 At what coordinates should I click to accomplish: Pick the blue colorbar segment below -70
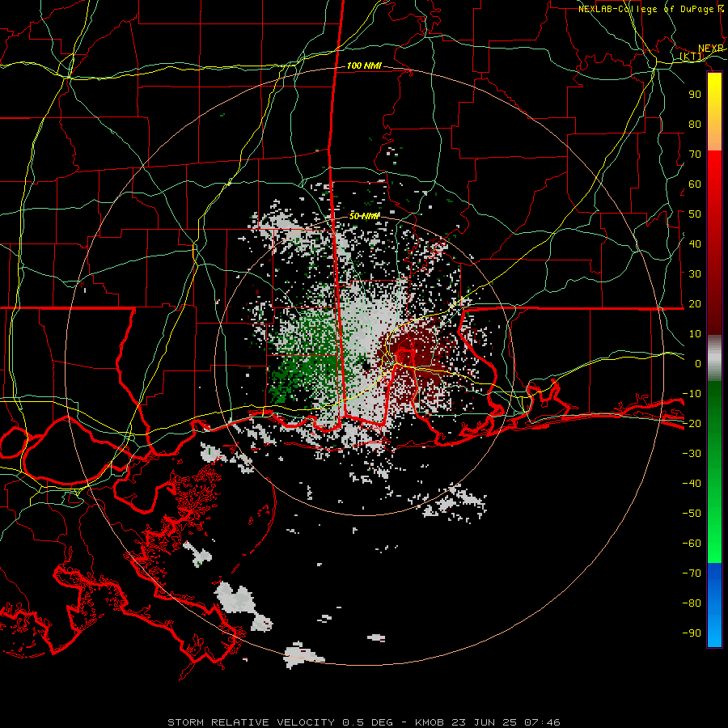[714, 604]
